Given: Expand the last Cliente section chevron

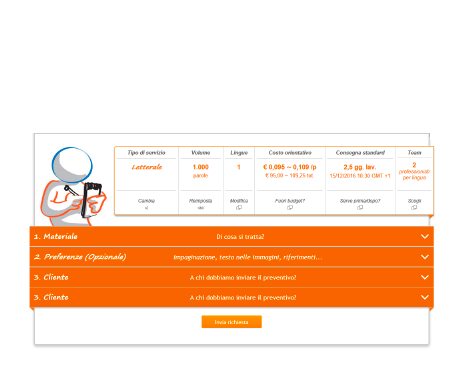Looking at the screenshot, I should coord(425,297).
